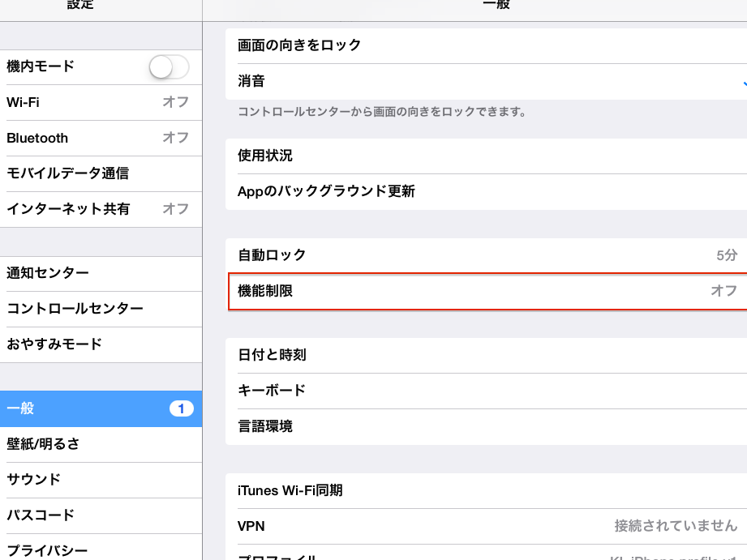Open Appのバックグラウンド更新 settings
Screen dimensions: 747x560
coord(485,192)
